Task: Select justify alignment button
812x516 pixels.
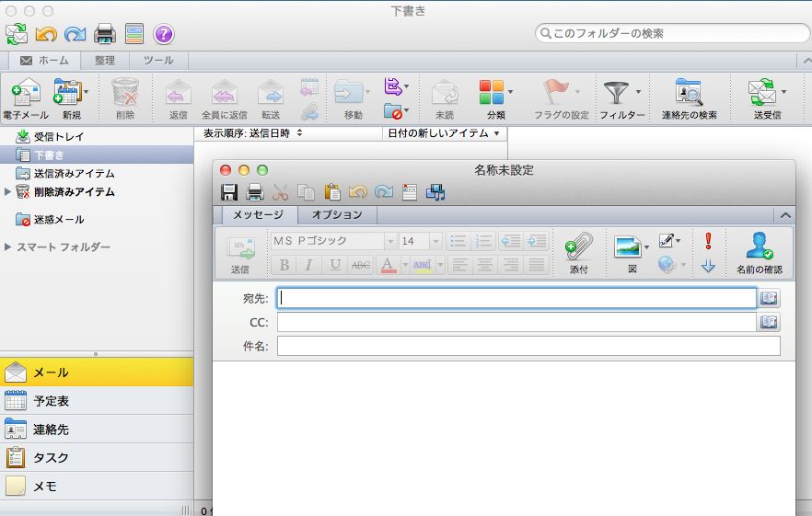Action: (x=537, y=265)
